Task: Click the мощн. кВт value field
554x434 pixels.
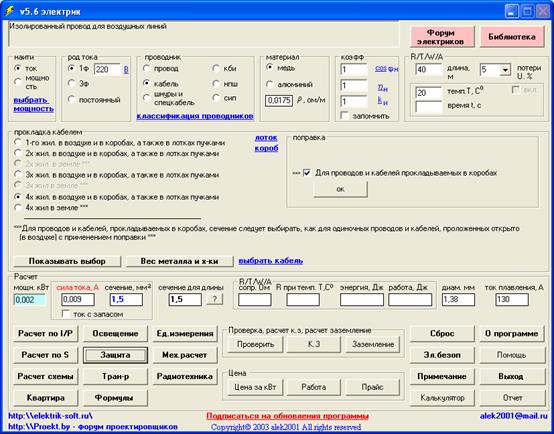Action: click(x=30, y=300)
